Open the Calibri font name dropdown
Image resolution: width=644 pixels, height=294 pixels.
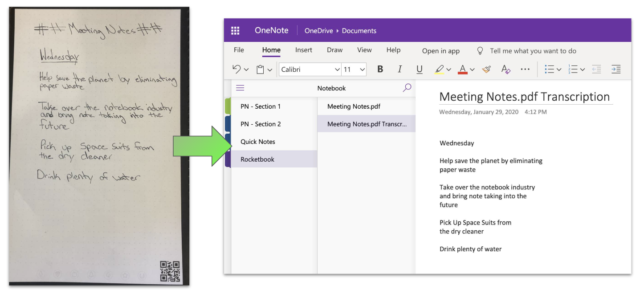click(337, 69)
